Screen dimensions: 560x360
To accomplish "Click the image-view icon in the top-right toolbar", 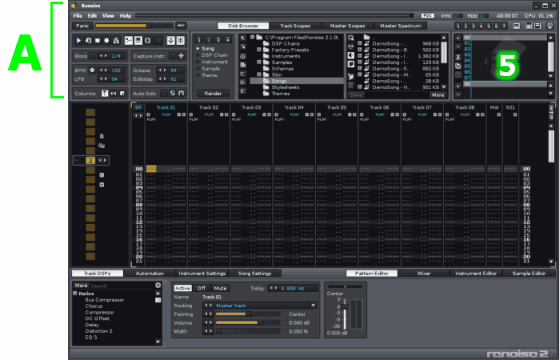I will click(516, 26).
